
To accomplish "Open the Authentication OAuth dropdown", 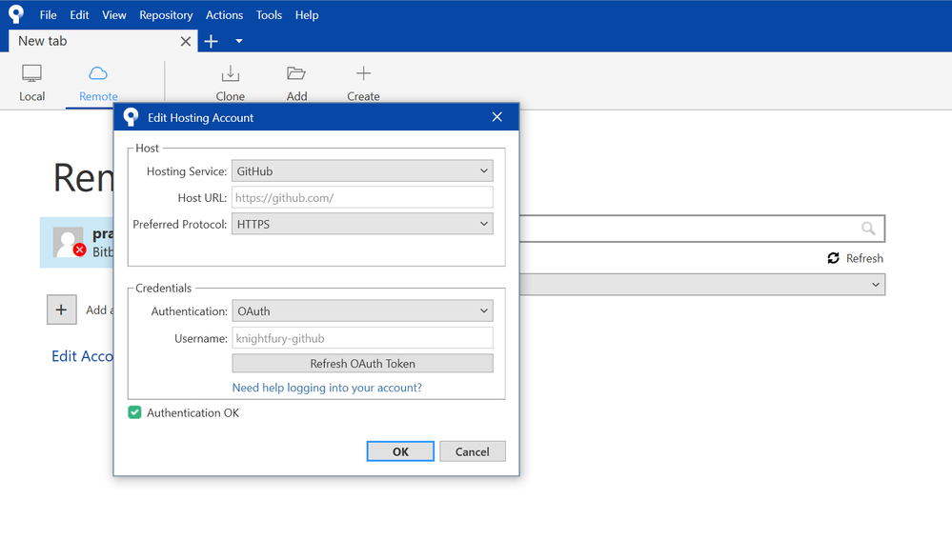I will point(362,310).
